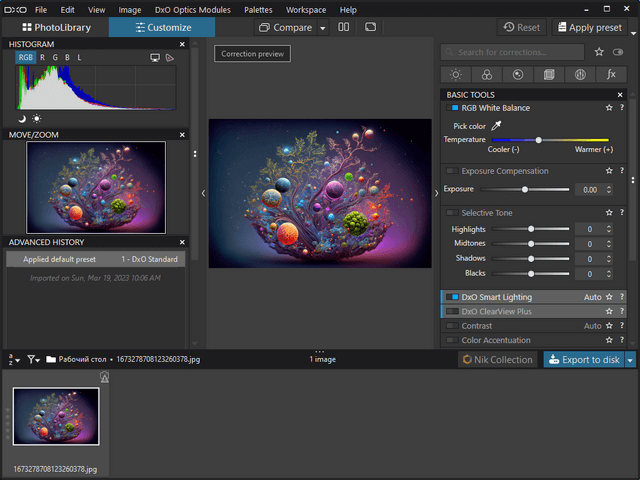Image resolution: width=640 pixels, height=480 pixels.
Task: Open help for Exposure Compensation
Action: point(621,171)
